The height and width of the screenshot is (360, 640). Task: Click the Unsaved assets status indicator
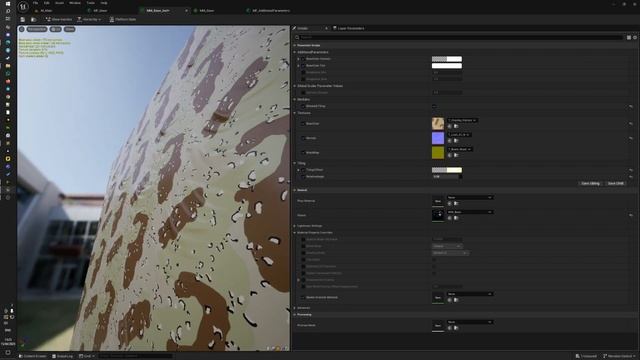point(586,356)
